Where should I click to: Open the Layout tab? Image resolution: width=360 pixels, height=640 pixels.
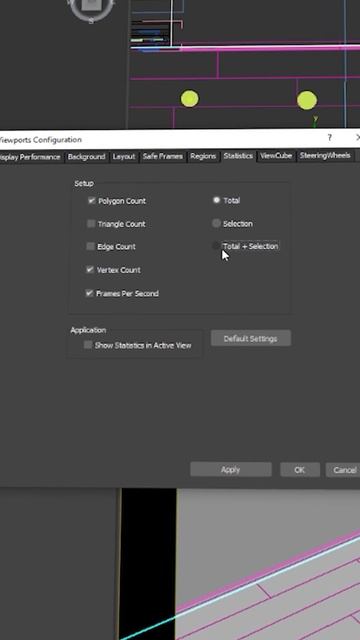124,157
